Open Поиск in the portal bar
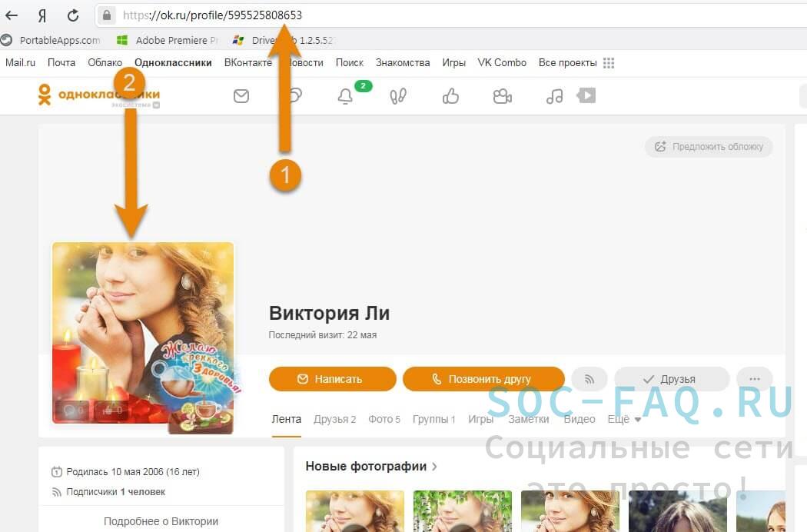 click(350, 63)
